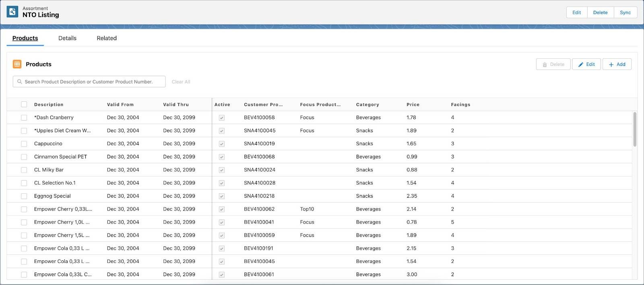Select the CL Milky Bar row checkbox
The width and height of the screenshot is (644, 285).
click(24, 170)
